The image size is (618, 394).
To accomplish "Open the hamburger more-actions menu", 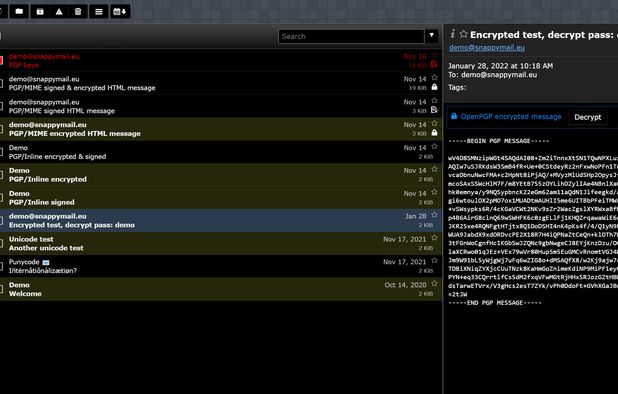I will (99, 11).
